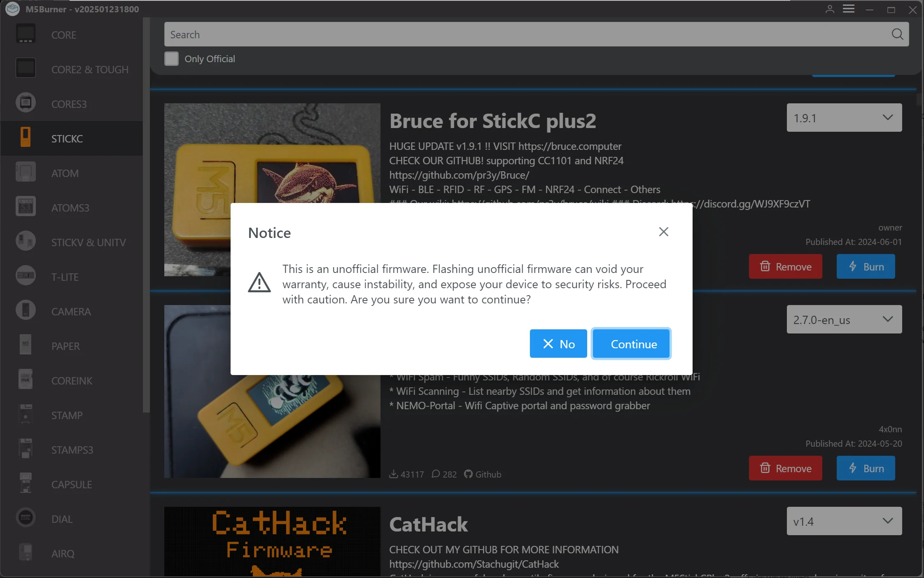This screenshot has height=578, width=924.
Task: Switch to the PAPER category
Action: pos(65,346)
